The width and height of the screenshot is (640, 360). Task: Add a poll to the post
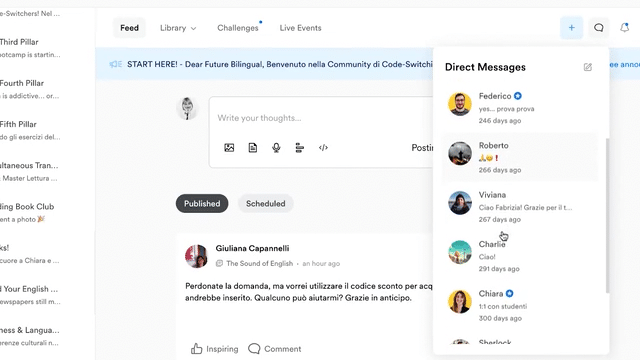coord(300,148)
